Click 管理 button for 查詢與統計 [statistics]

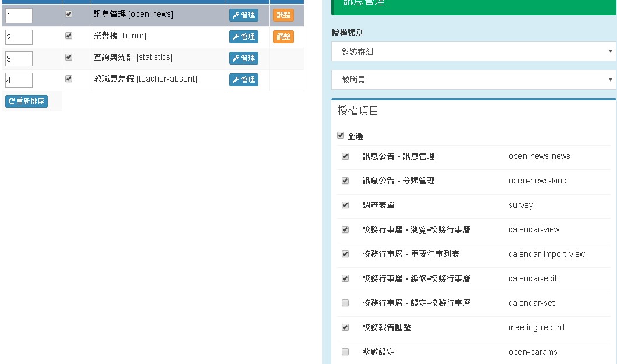[x=244, y=58]
